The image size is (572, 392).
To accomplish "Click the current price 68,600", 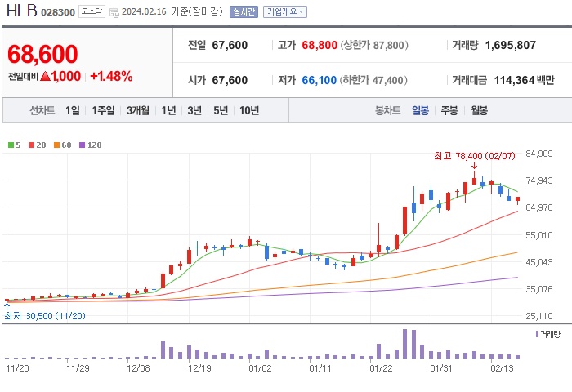I will tap(42, 55).
